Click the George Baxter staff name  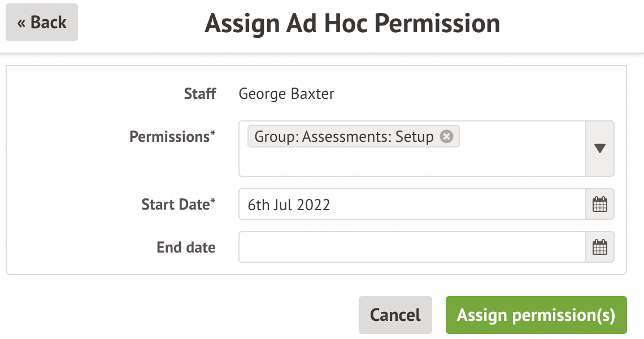pos(286,93)
